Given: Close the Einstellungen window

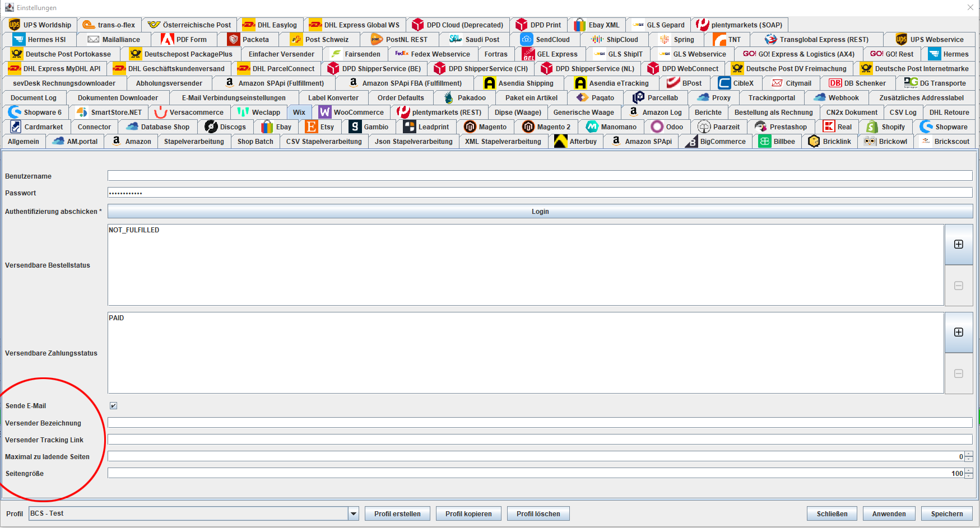Looking at the screenshot, I should pyautogui.click(x=970, y=7).
